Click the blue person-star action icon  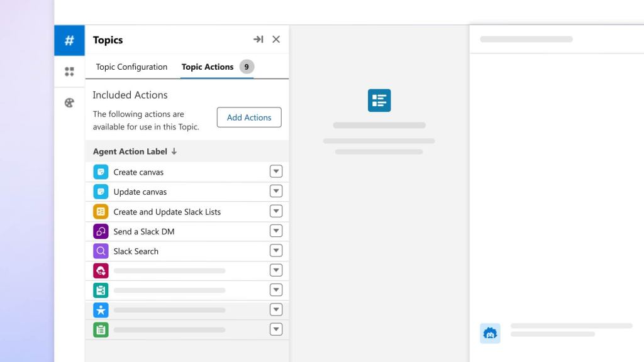[x=101, y=310]
